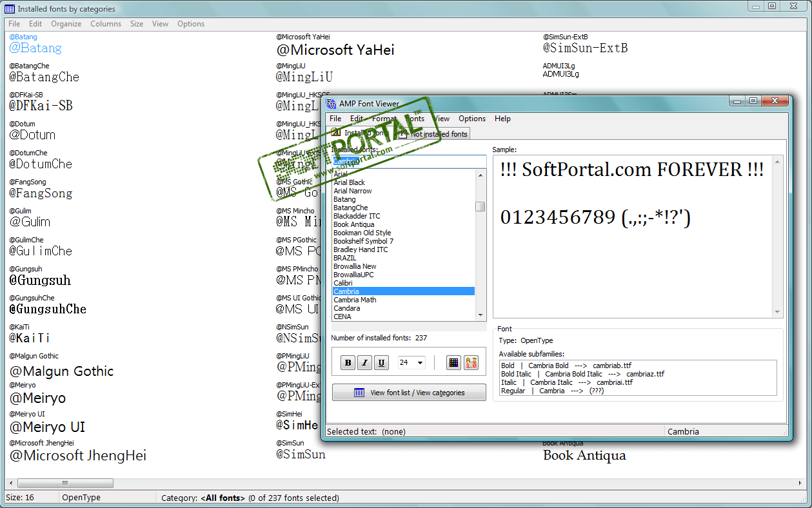The width and height of the screenshot is (812, 508).
Task: Select Bradley Hand ITC in font list
Action: tap(403, 249)
